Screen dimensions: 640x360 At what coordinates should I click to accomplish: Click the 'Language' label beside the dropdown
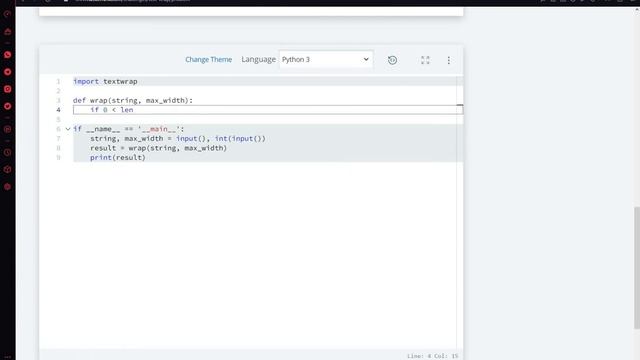258,60
